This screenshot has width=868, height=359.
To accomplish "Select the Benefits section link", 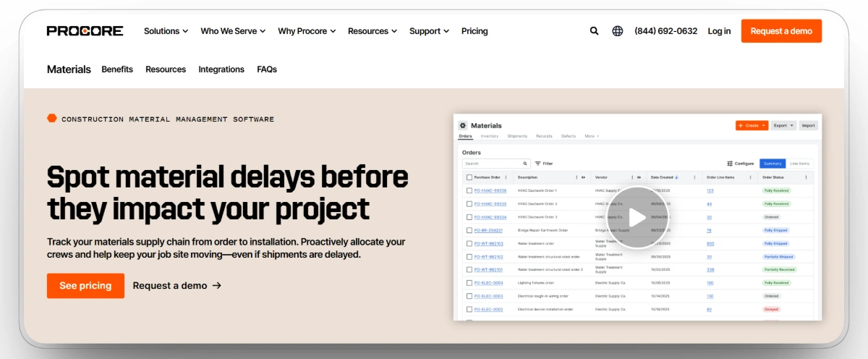I will [x=117, y=69].
